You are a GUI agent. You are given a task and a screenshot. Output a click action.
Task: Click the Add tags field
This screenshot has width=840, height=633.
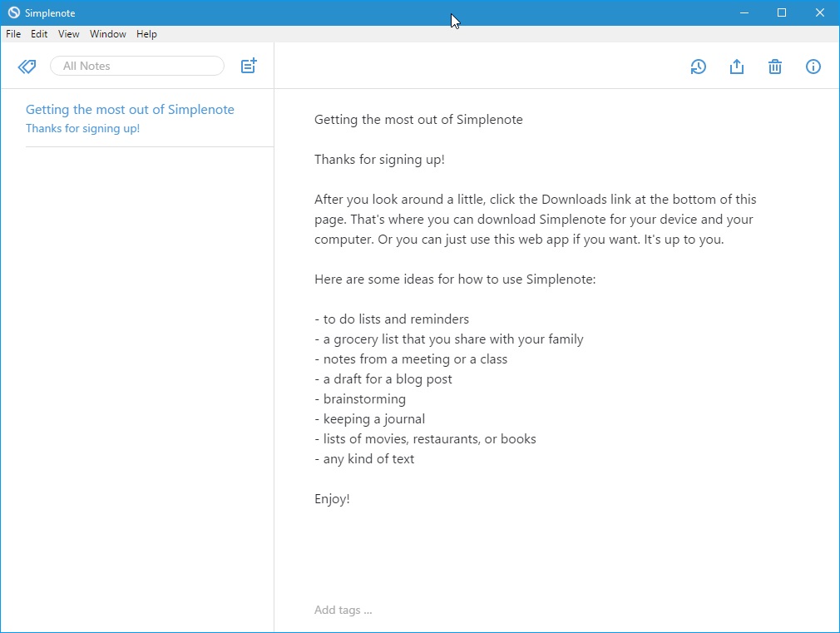tap(343, 610)
